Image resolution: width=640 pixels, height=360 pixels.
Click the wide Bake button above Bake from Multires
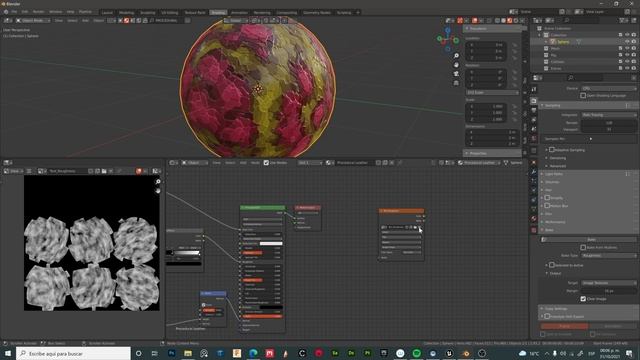point(591,240)
